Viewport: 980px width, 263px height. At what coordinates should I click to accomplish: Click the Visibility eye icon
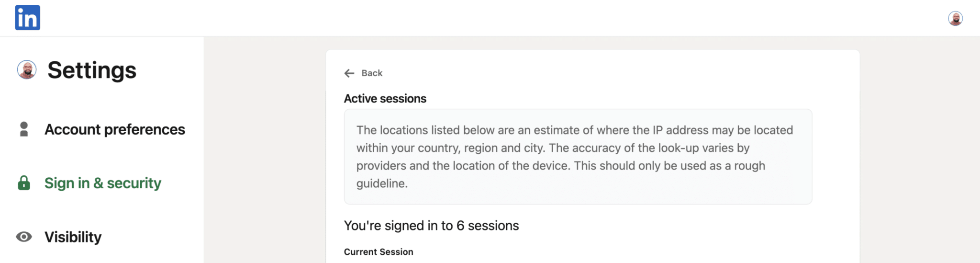[x=24, y=237]
